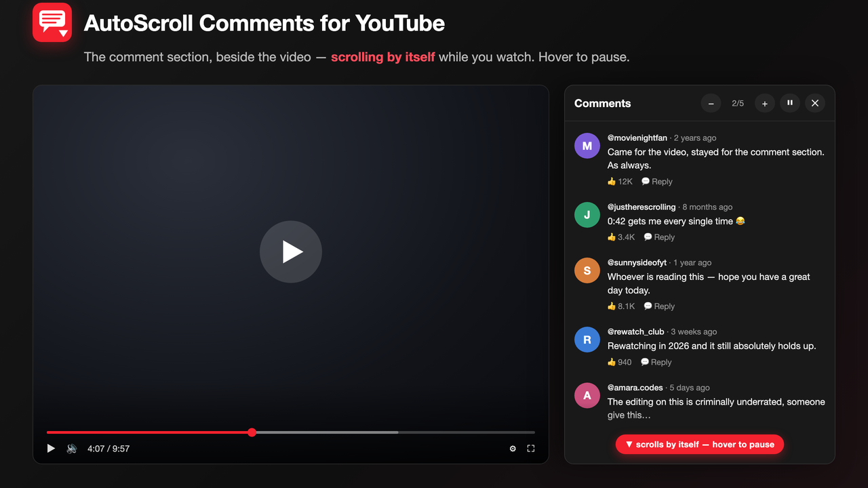868x488 pixels.
Task: Enter fullscreen mode icon
Action: [531, 449]
